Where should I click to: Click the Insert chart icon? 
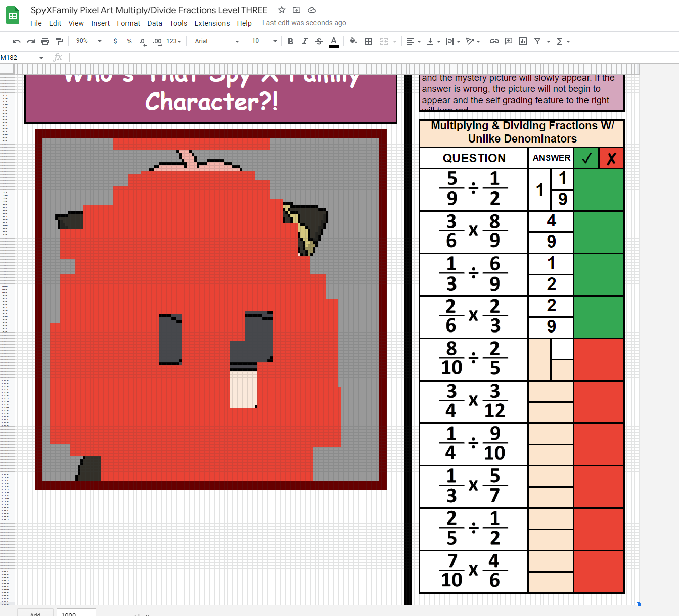tap(523, 41)
